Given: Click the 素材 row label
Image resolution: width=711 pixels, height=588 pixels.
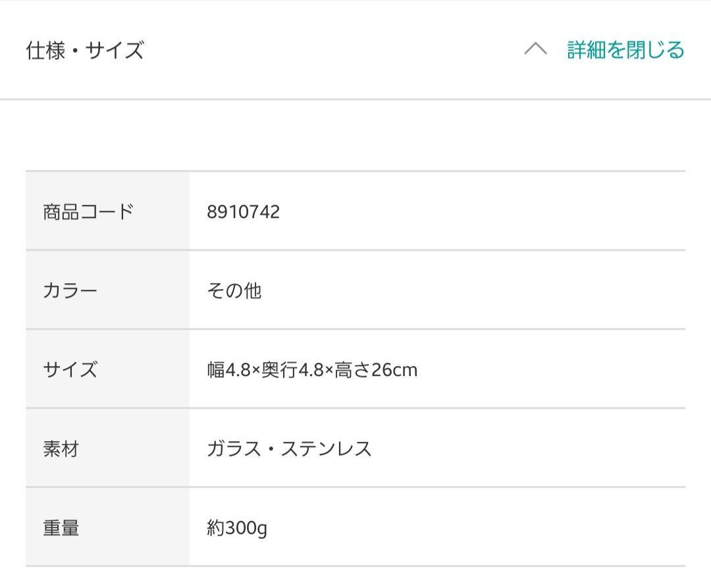Looking at the screenshot, I should [107, 448].
